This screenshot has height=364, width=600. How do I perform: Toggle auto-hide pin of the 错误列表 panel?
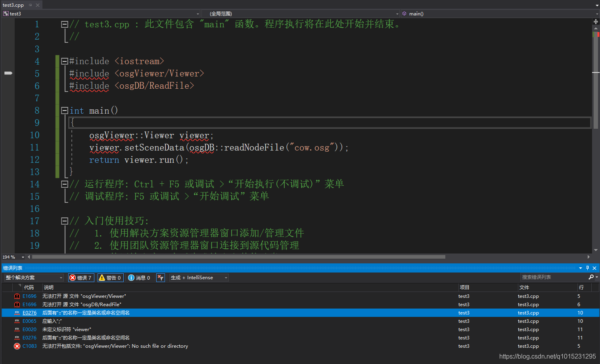(588, 268)
